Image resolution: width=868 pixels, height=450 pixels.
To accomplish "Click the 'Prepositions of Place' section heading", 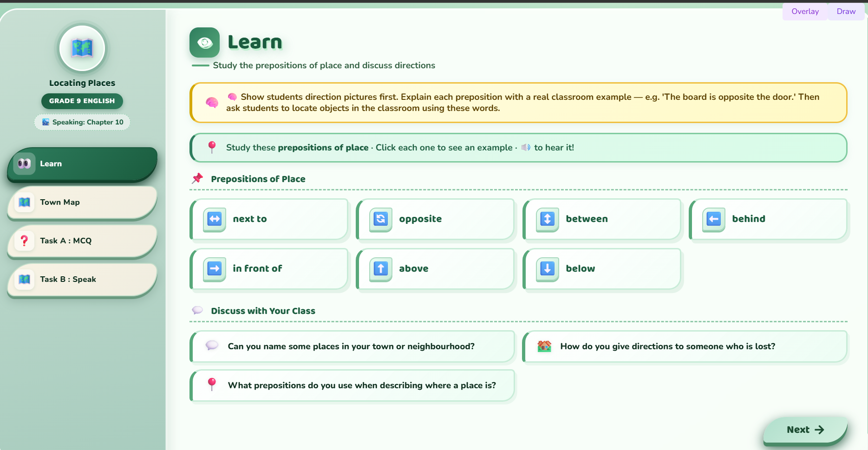I will pos(258,179).
